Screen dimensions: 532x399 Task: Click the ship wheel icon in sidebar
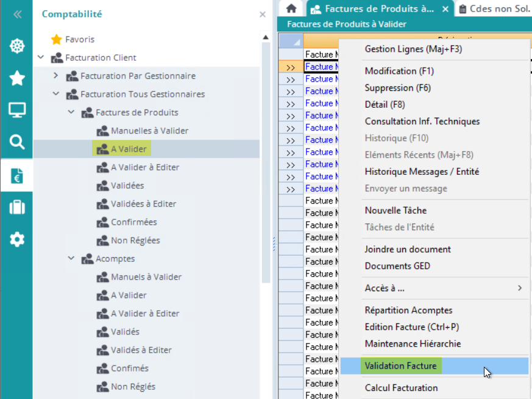(16, 46)
